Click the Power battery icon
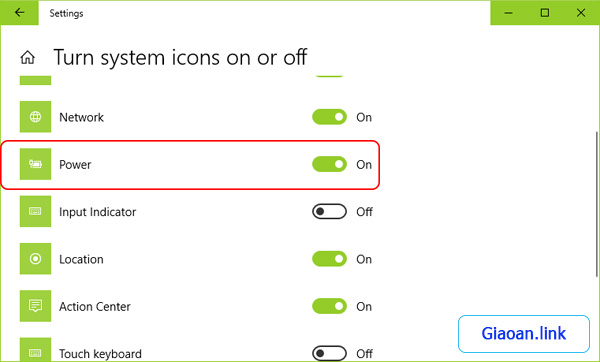Image resolution: width=600 pixels, height=362 pixels. point(35,164)
